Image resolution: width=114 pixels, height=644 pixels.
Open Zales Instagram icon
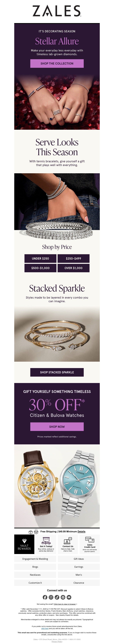coord(51,597)
